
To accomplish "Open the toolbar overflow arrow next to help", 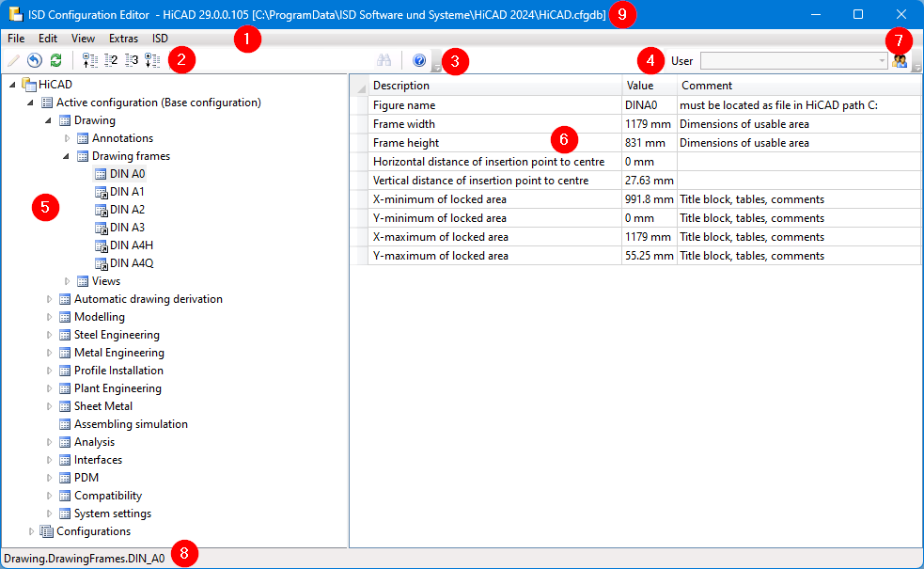I will point(437,61).
